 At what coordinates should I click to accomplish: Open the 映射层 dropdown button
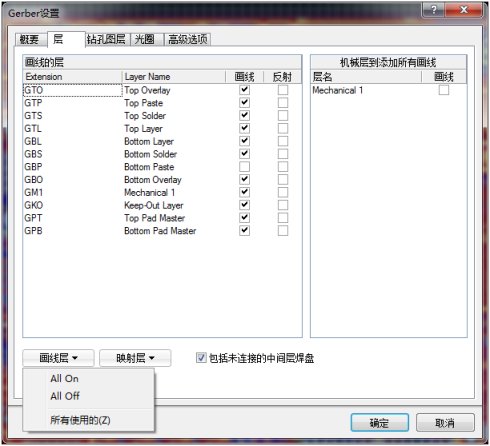(x=135, y=358)
